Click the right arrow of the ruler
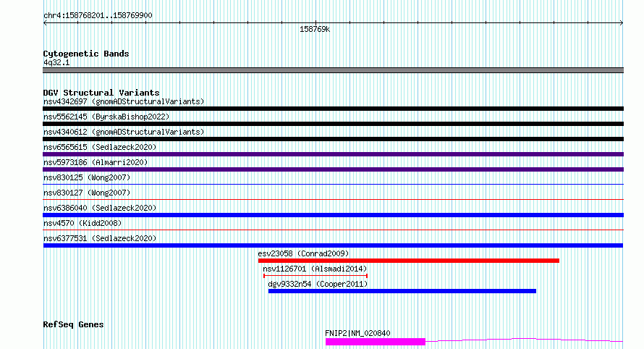The width and height of the screenshot is (644, 349). coord(621,23)
